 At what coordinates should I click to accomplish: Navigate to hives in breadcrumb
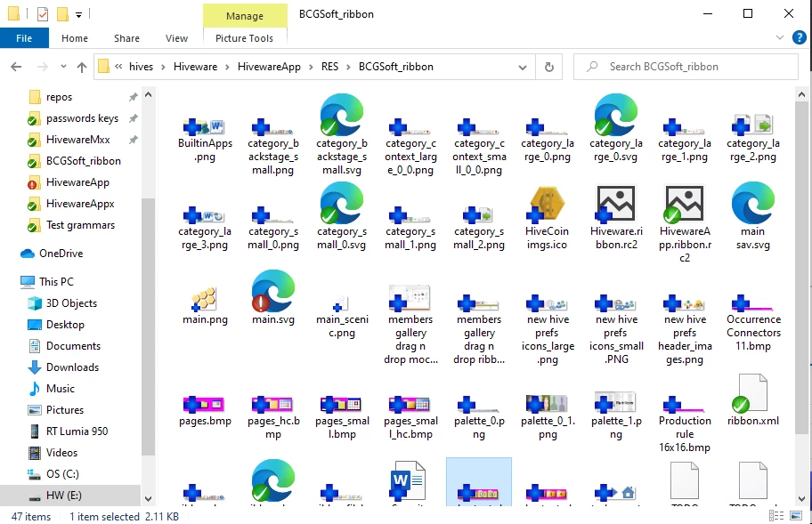coord(141,67)
